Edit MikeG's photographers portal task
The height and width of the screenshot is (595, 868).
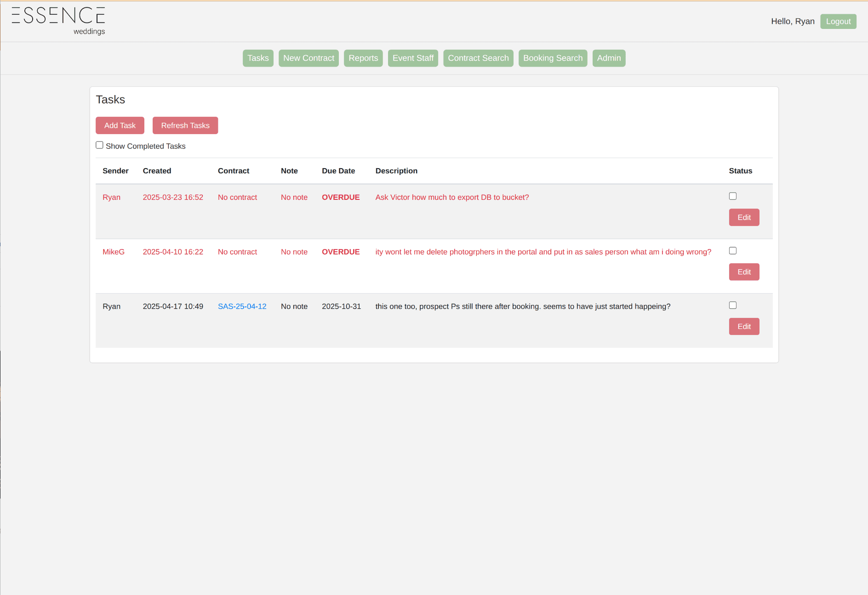pyautogui.click(x=744, y=272)
